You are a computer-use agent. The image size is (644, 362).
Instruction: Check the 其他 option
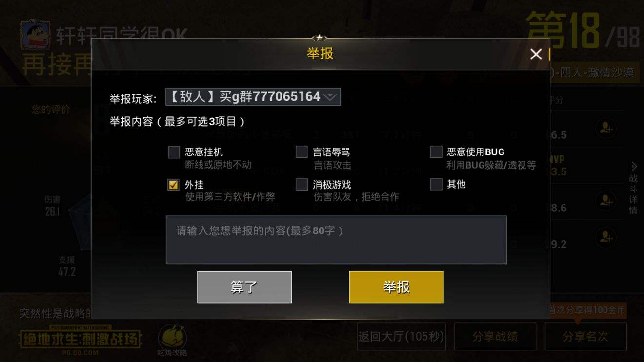coord(436,184)
